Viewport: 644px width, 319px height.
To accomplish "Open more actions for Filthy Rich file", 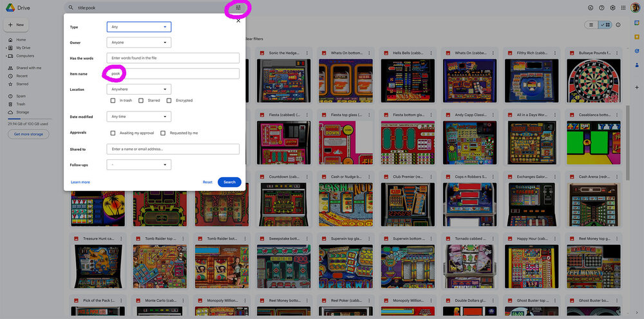I will pos(555,53).
